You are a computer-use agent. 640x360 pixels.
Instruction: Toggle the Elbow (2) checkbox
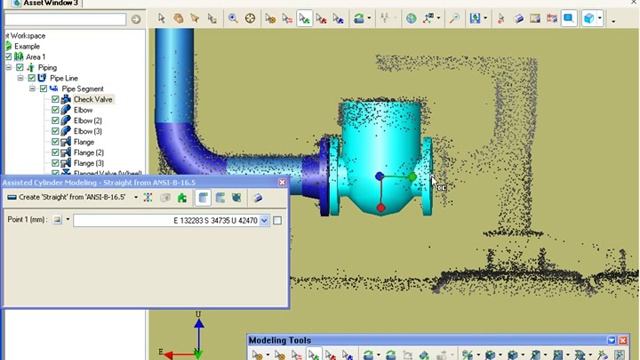(55, 120)
